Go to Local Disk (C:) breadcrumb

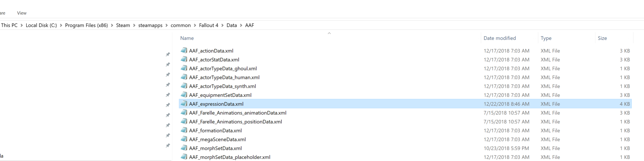[x=41, y=25]
